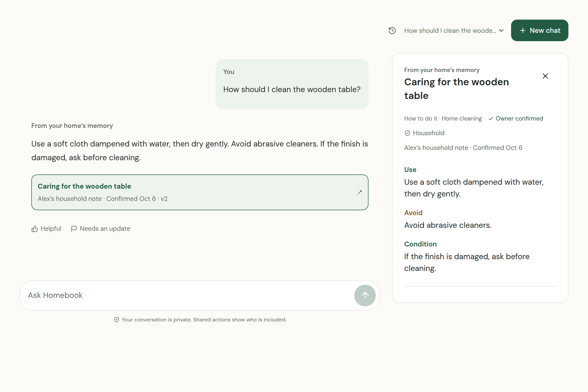Expand the conversation title dropdown
588x392 pixels.
[x=454, y=30]
